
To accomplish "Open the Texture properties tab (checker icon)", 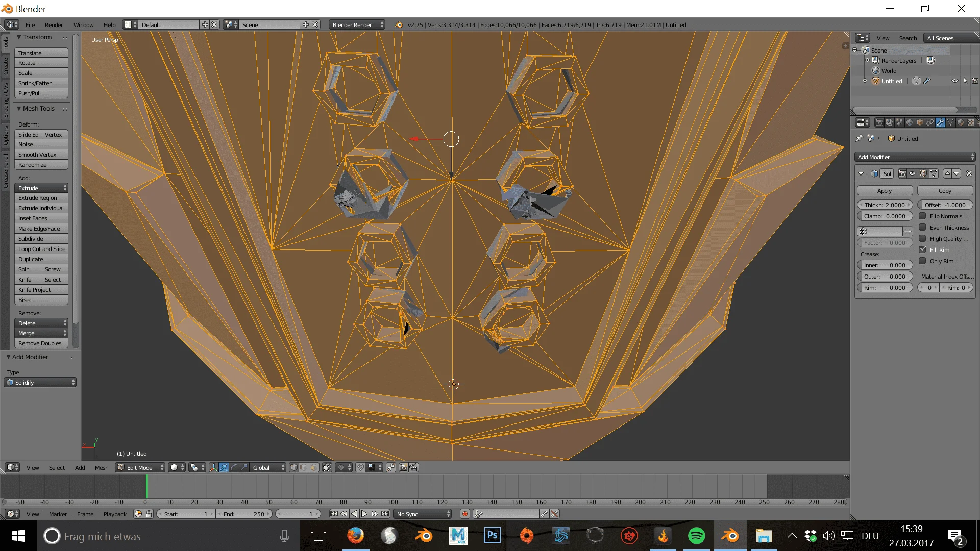I will point(971,122).
